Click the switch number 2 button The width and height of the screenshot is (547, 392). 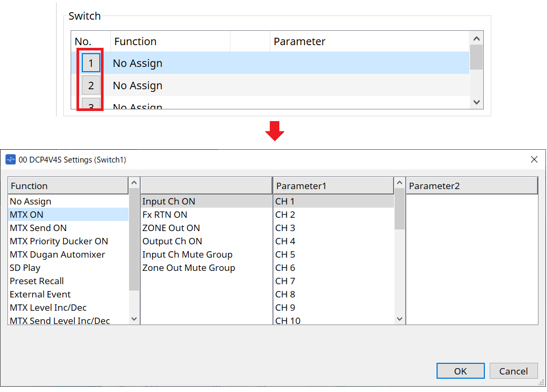pos(91,86)
